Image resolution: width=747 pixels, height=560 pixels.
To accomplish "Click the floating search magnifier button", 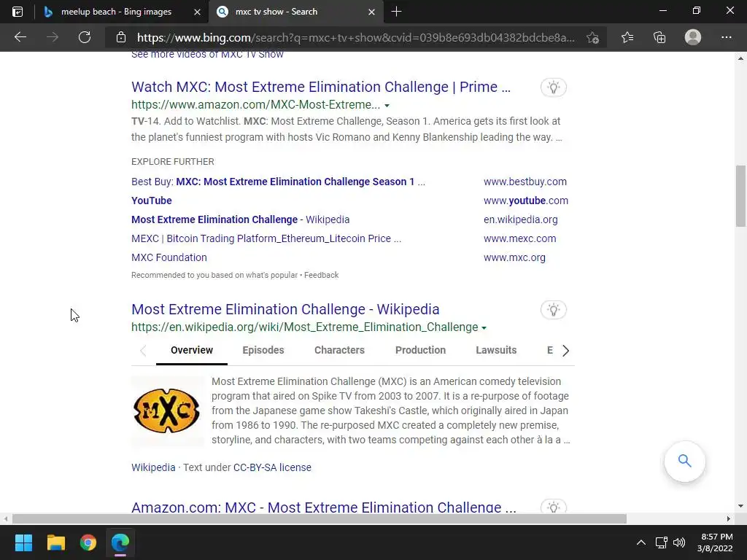I will click(684, 461).
